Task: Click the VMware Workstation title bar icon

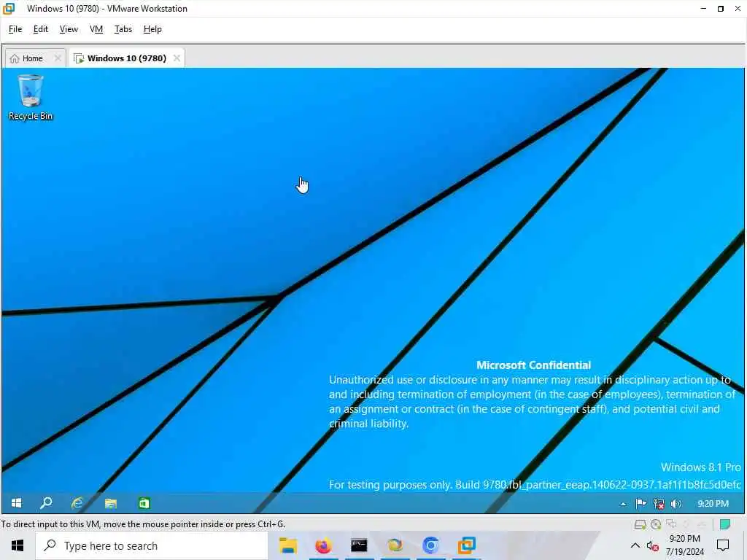Action: (x=9, y=8)
